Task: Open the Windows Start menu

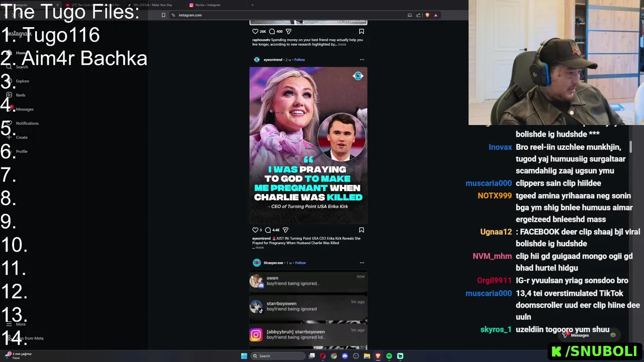Action: 244,356
